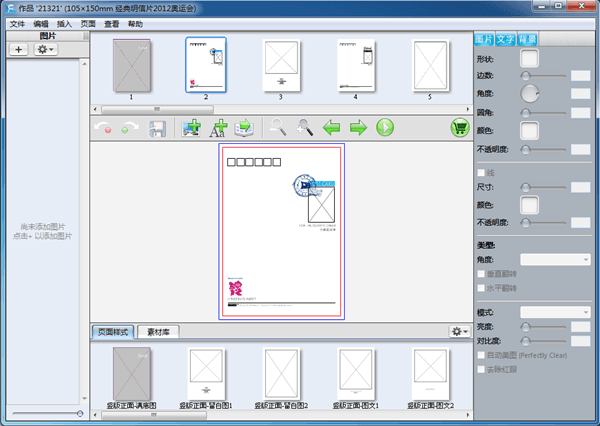
Task: Check the 去除红眼 option
Action: (482, 369)
